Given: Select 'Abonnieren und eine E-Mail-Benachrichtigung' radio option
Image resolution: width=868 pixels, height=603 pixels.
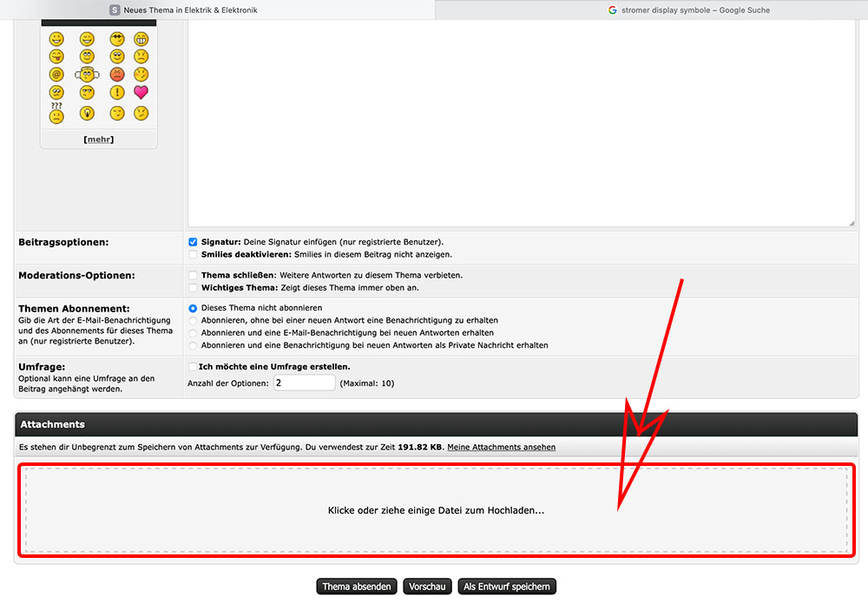Looking at the screenshot, I should (193, 332).
